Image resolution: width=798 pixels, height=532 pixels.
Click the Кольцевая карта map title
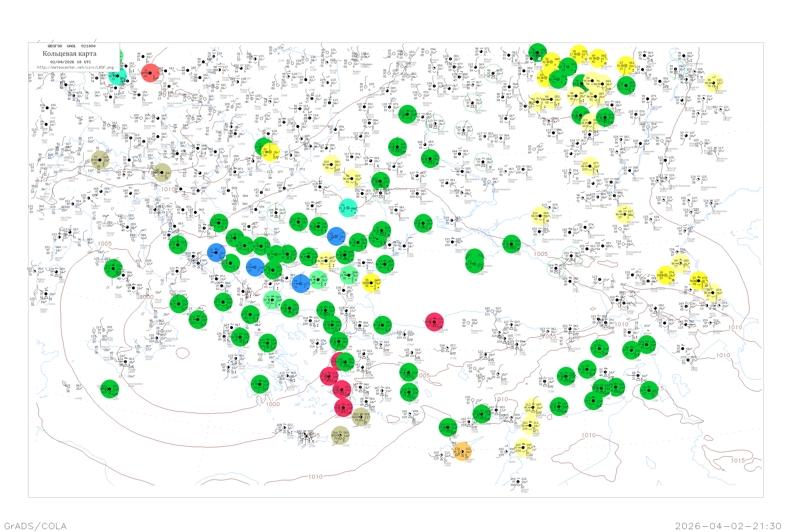click(69, 54)
